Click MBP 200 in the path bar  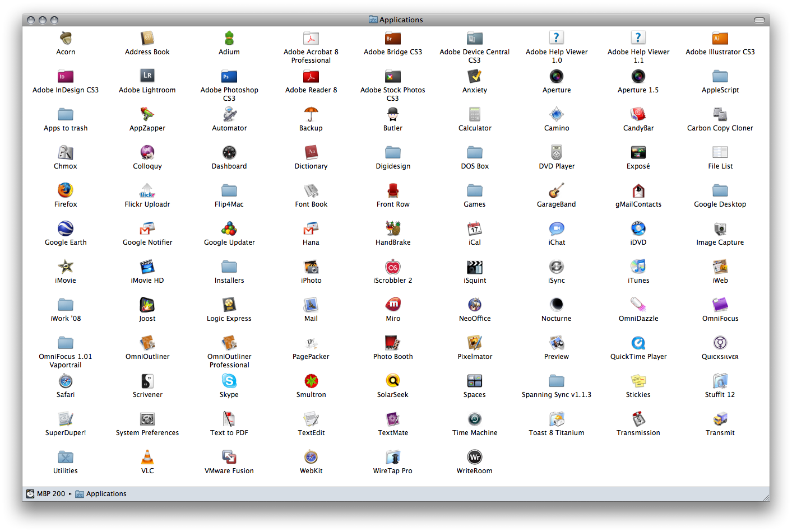tap(46, 494)
